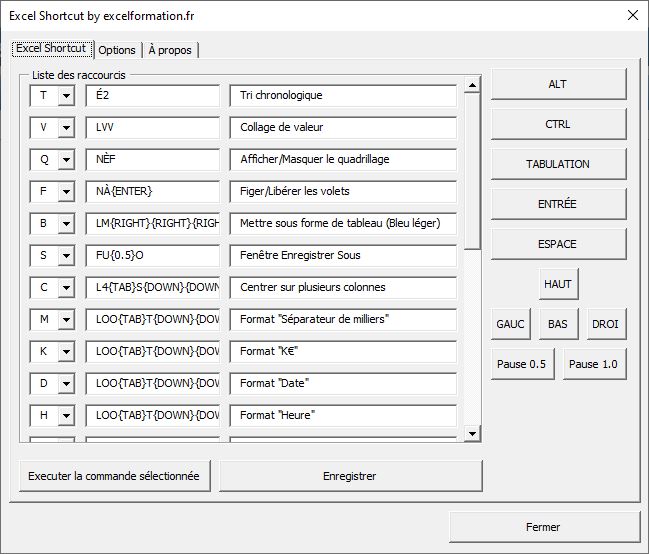This screenshot has width=649, height=554.
Task: Edit Centrer sur plusieurs colonnes description
Action: pyautogui.click(x=343, y=287)
